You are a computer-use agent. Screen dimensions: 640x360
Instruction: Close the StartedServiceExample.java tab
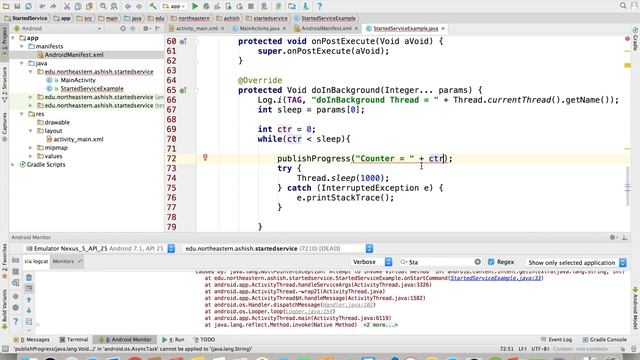click(x=443, y=29)
